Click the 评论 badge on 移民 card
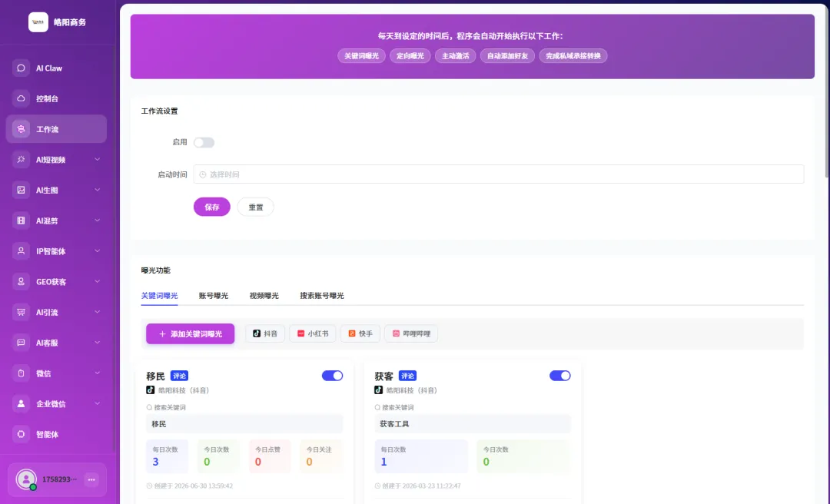This screenshot has width=830, height=504. 179,376
